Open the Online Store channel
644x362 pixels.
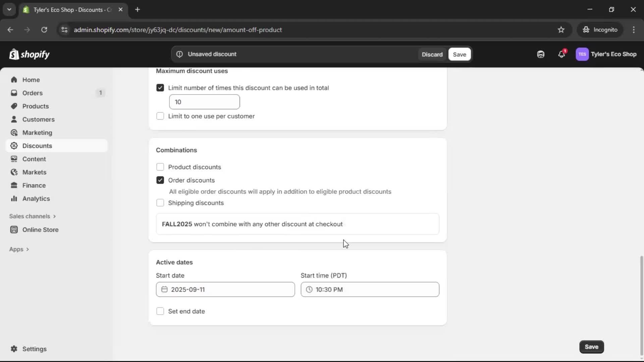[x=40, y=230]
